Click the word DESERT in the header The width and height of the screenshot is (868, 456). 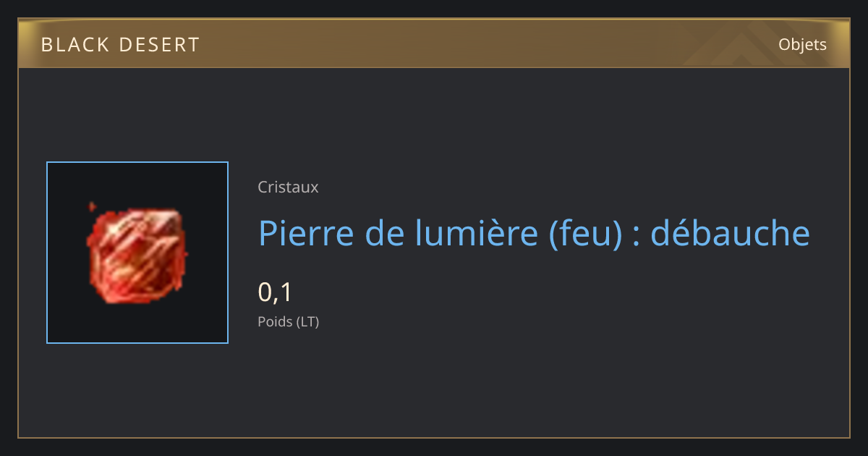[160, 45]
